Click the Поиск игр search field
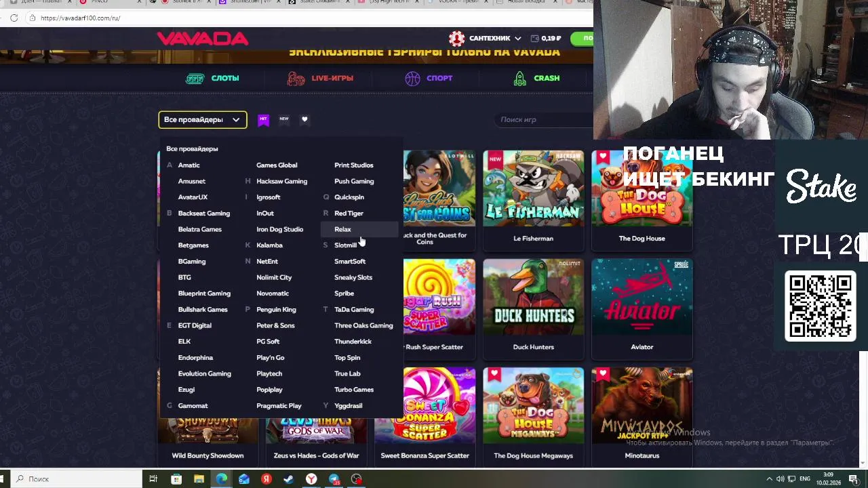 [542, 120]
